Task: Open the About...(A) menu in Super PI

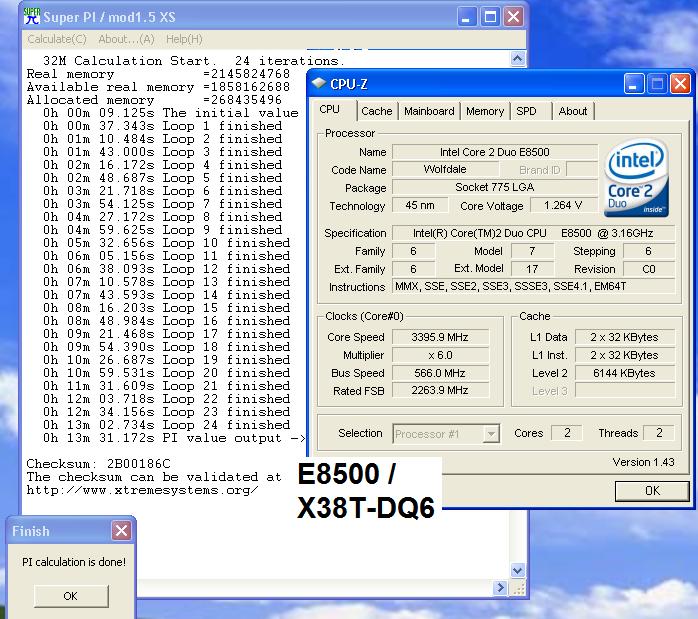Action: coord(126,39)
